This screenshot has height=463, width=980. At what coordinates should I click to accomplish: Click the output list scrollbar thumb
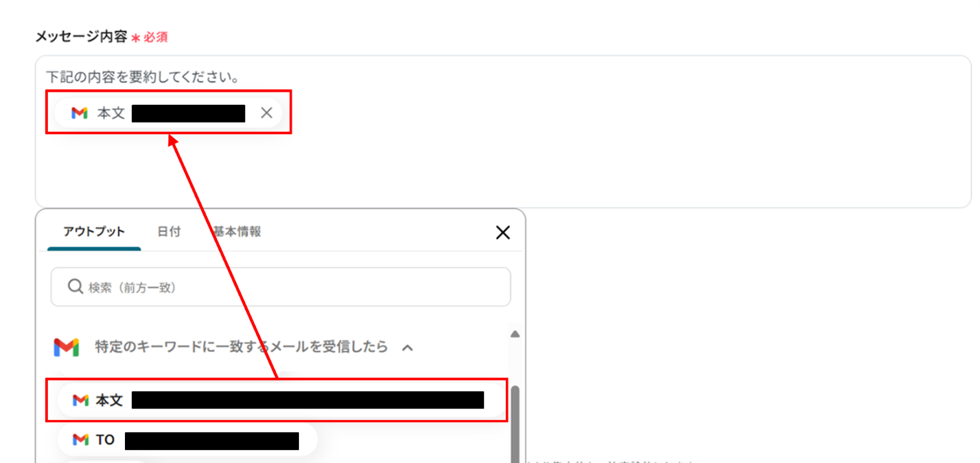pyautogui.click(x=515, y=424)
